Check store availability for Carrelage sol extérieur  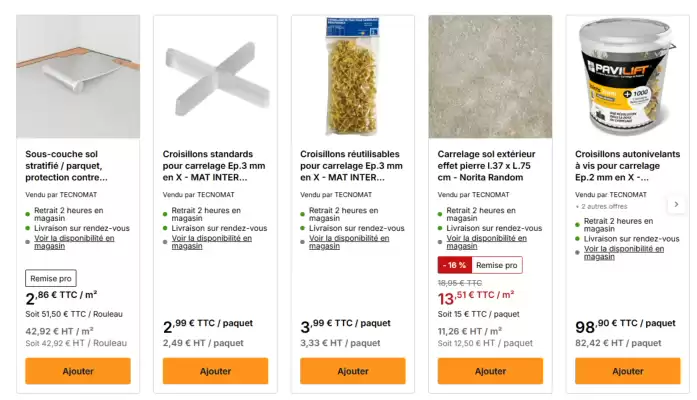(x=486, y=242)
